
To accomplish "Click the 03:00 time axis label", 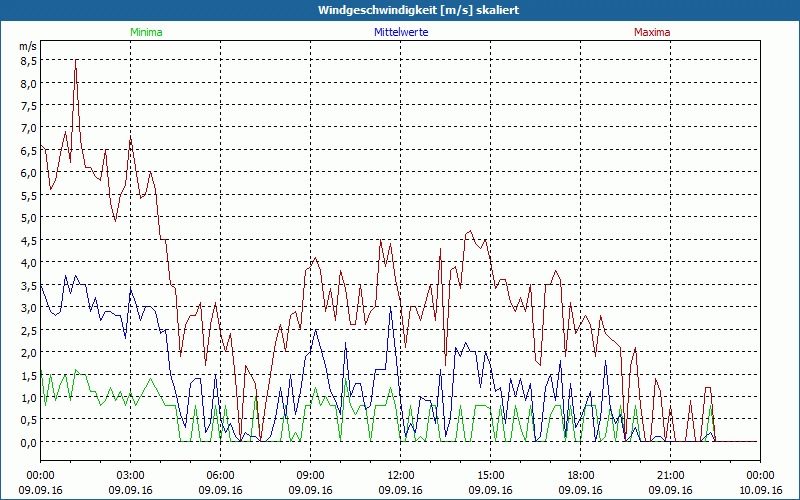I will tap(130, 476).
